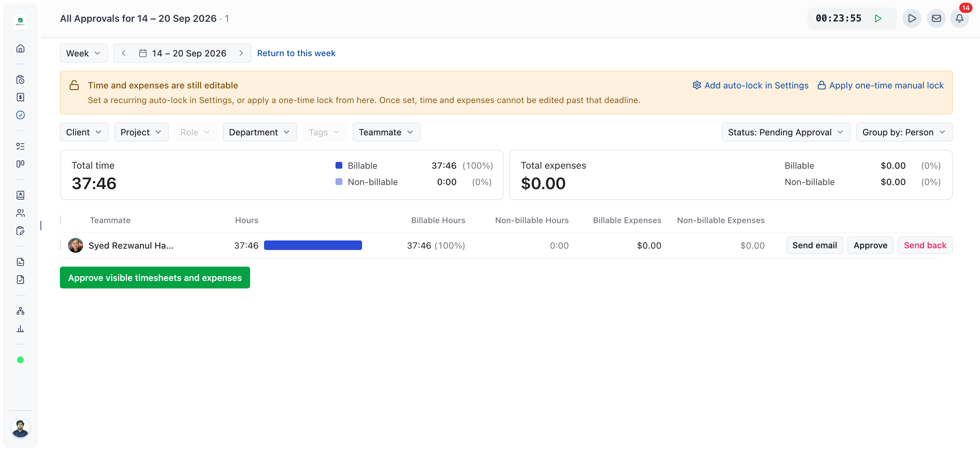Open the user profile avatar at bottom of sidebar
Image resolution: width=980 pixels, height=451 pixels.
tap(20, 428)
